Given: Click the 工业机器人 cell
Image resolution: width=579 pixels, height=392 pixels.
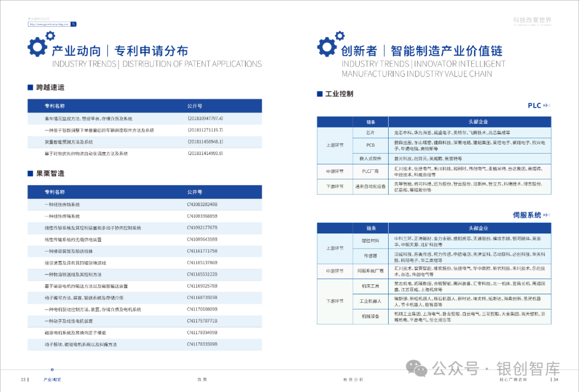Looking at the screenshot, I should tap(370, 301).
